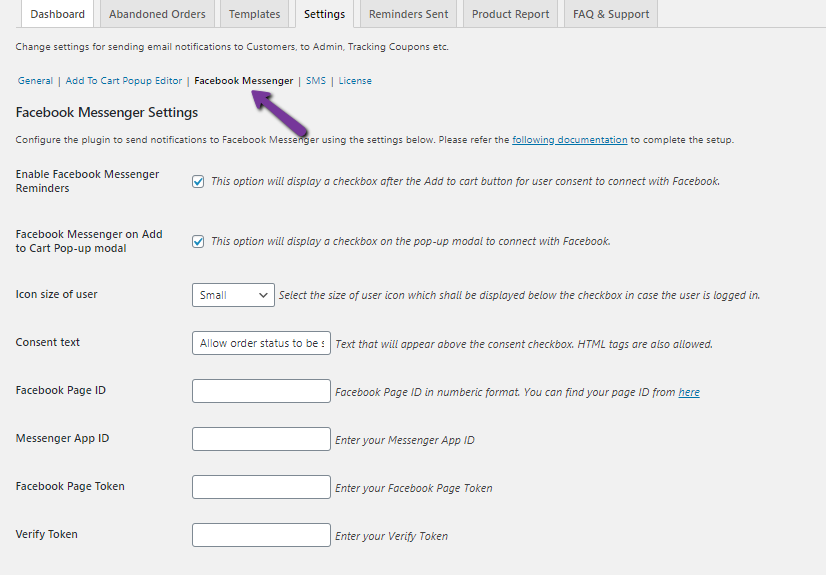Uncheck Enable Facebook Messenger Reminders checkbox
This screenshot has width=826, height=575.
click(198, 182)
